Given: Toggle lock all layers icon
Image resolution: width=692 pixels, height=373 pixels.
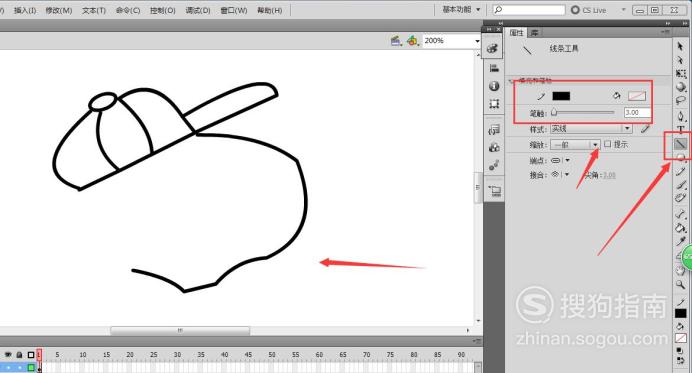Looking at the screenshot, I should pyautogui.click(x=19, y=354).
